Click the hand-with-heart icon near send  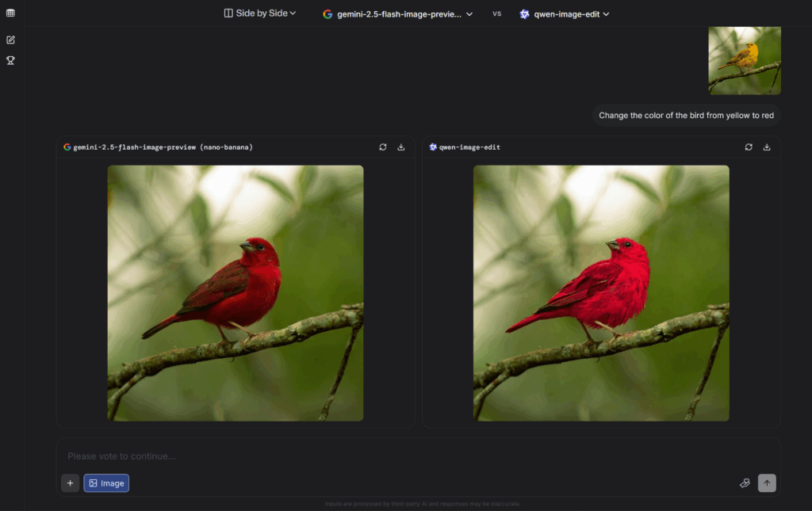tap(744, 483)
